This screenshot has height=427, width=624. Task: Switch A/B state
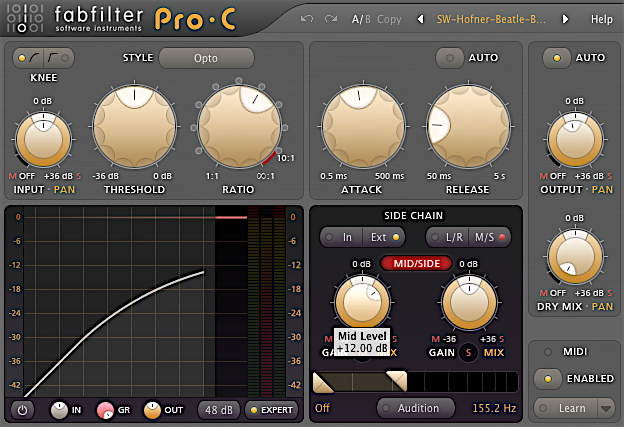tap(361, 19)
